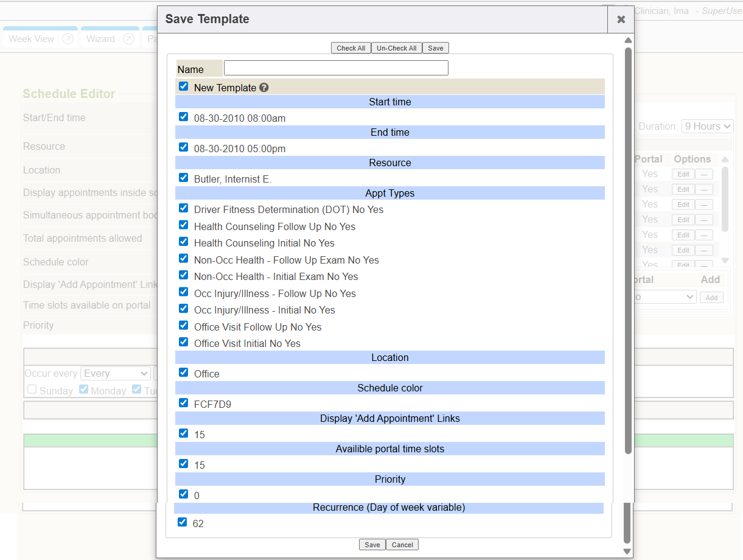Close the Save Template dialog

tap(621, 19)
